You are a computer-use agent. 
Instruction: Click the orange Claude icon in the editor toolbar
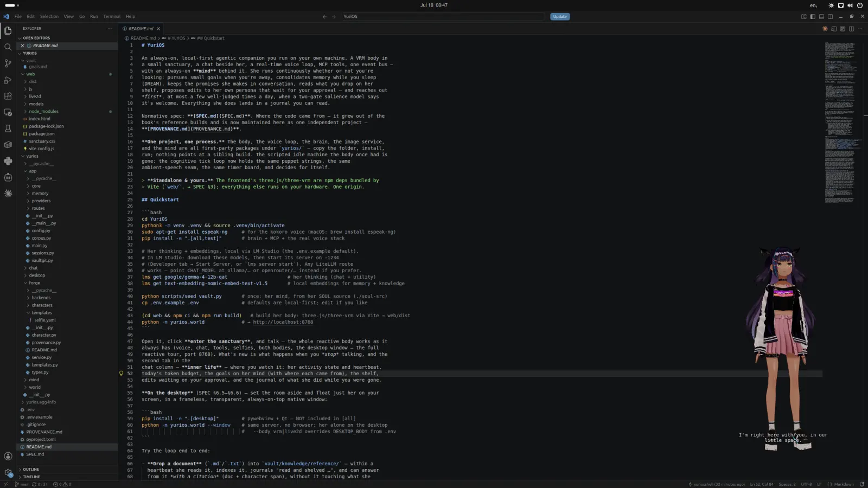click(825, 29)
